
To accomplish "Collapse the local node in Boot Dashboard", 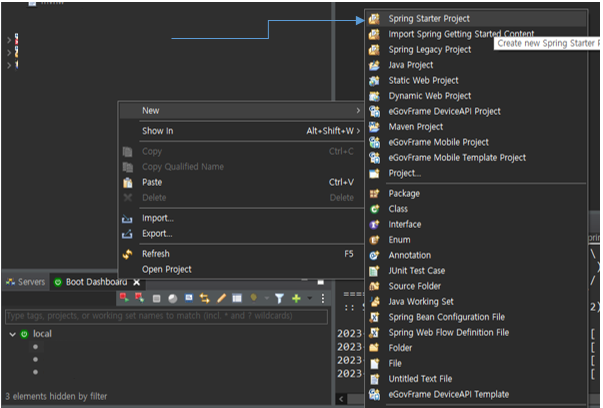I will (x=12, y=334).
